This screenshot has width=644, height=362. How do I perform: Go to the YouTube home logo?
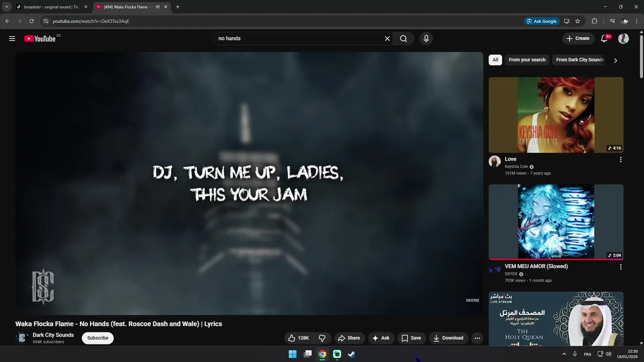pos(40,39)
